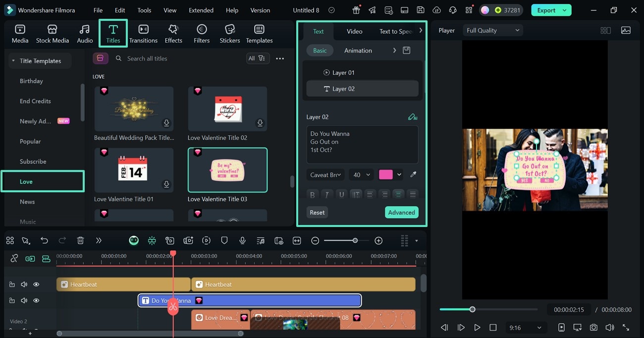The height and width of the screenshot is (338, 644).
Task: Open the Effects panel
Action: (173, 34)
